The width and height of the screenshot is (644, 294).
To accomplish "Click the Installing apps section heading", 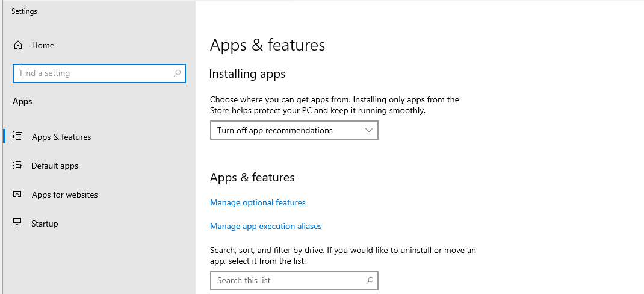I will (x=247, y=74).
